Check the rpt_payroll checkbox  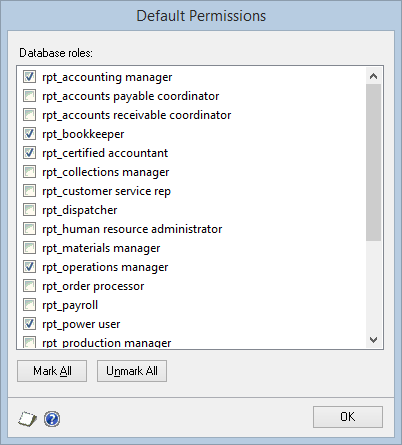pyautogui.click(x=29, y=305)
